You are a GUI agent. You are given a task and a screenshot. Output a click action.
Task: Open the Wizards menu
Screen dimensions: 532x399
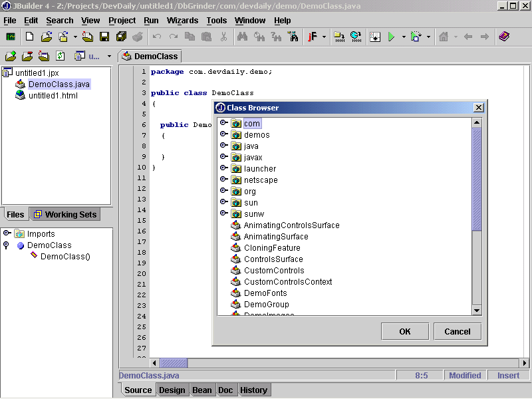coord(182,21)
